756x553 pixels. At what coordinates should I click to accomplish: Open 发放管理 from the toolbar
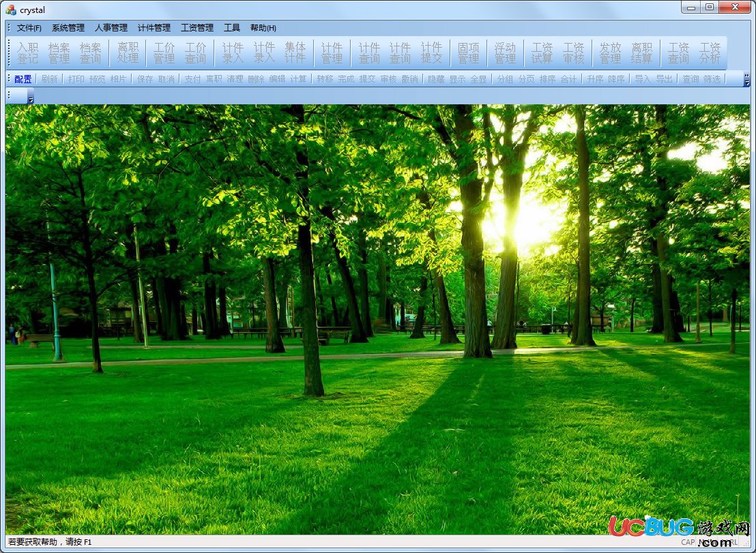[x=611, y=53]
